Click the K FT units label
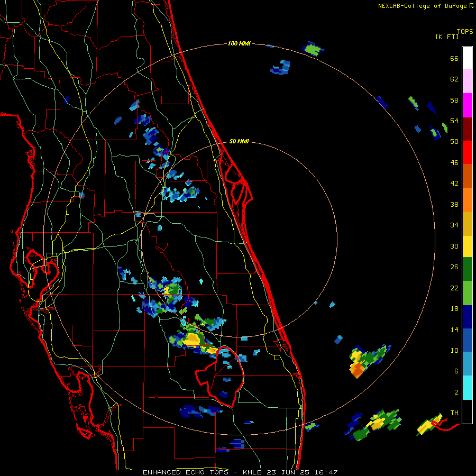 (447, 36)
